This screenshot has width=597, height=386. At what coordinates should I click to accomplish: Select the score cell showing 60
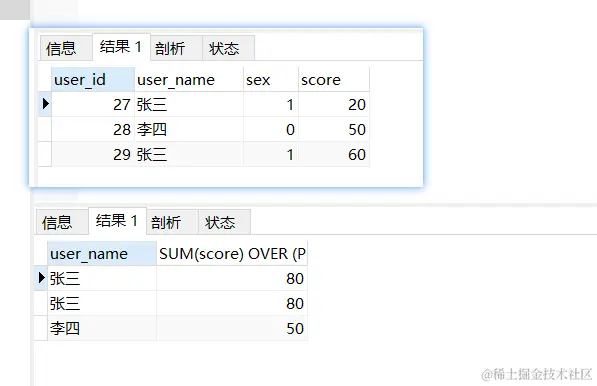coord(334,154)
